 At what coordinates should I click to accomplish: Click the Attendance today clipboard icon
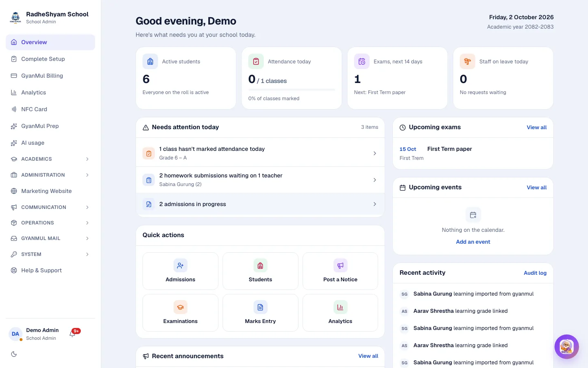[256, 61]
